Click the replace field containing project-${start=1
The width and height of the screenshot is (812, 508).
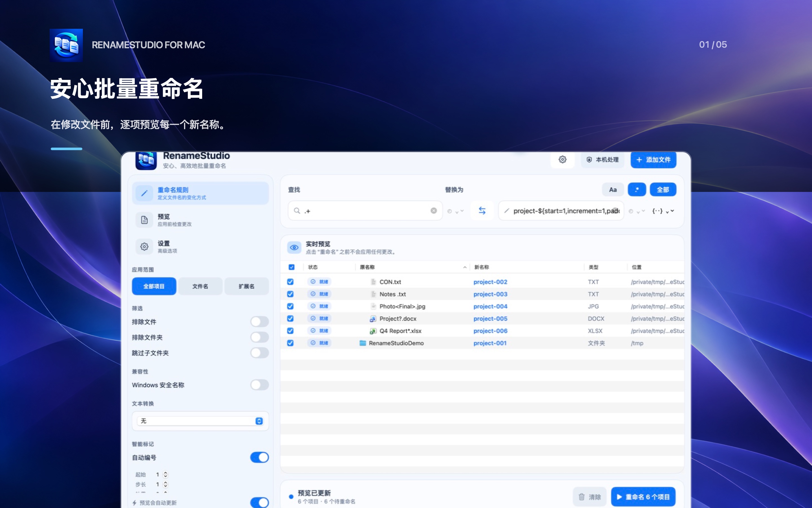561,211
